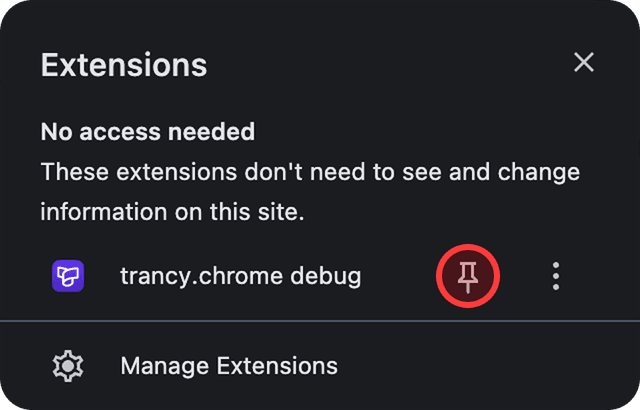The image size is (640, 410).
Task: Open Manage Extensions
Action: click(x=320, y=366)
